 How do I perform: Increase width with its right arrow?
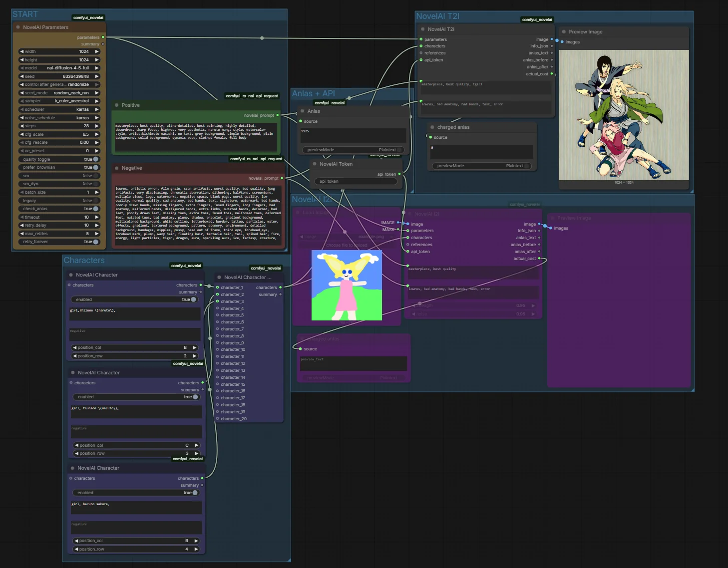tap(97, 51)
